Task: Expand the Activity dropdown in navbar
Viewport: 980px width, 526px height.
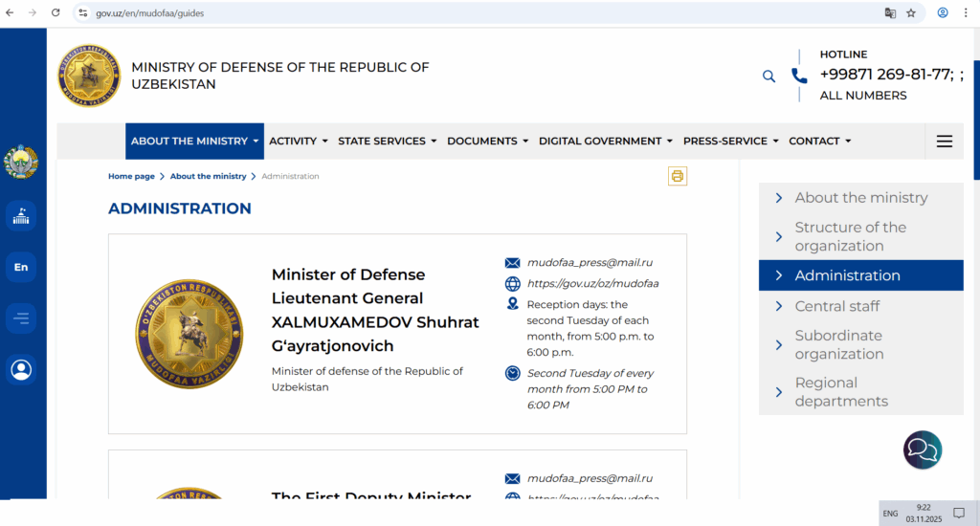Action: point(299,142)
